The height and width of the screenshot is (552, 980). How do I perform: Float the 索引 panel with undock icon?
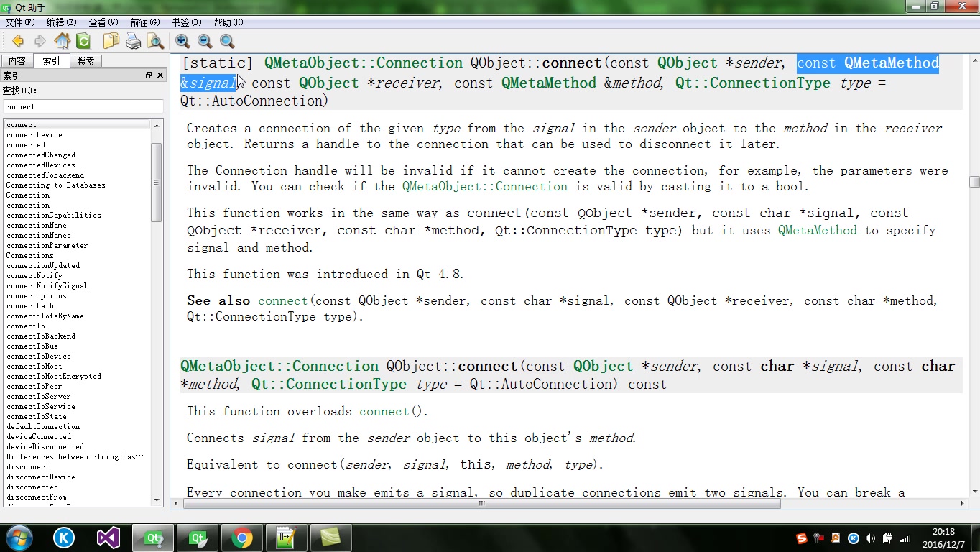point(149,75)
